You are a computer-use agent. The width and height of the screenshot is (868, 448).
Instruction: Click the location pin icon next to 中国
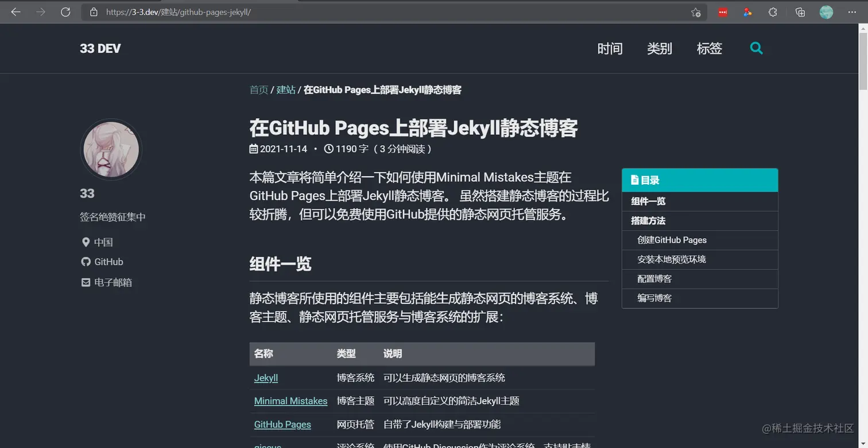[86, 241]
